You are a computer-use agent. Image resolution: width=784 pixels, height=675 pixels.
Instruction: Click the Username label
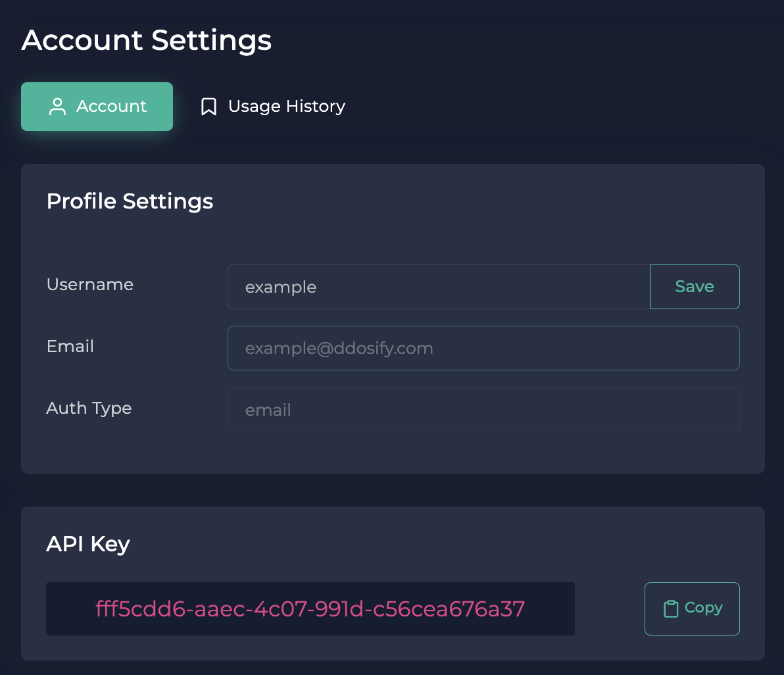(90, 284)
